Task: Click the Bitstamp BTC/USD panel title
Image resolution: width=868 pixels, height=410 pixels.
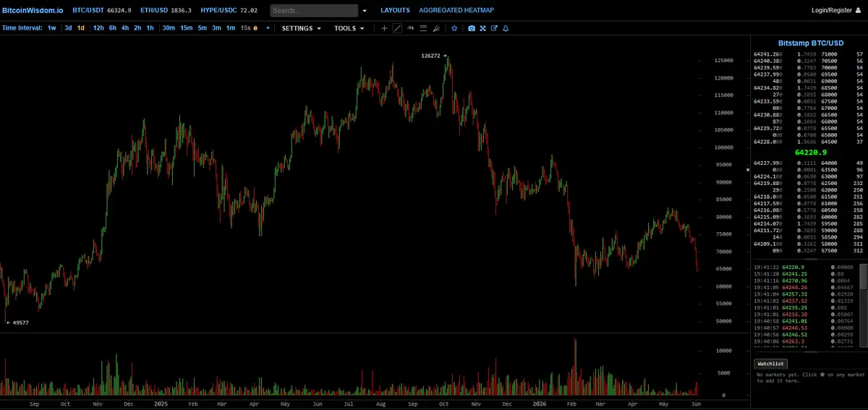Action: click(x=810, y=43)
